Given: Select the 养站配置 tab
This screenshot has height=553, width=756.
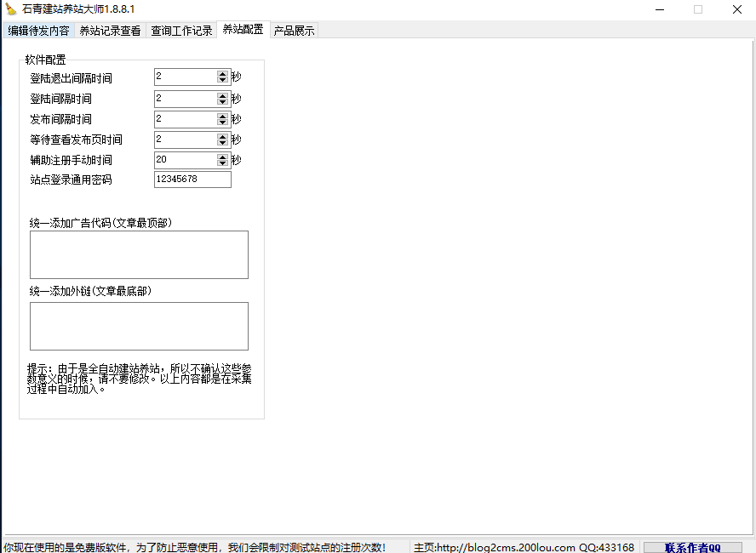Looking at the screenshot, I should pyautogui.click(x=243, y=30).
